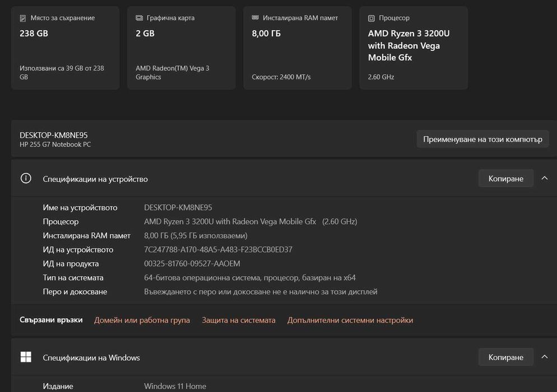Copy device specifications with Копиране
The height and width of the screenshot is (392, 557).
[506, 178]
